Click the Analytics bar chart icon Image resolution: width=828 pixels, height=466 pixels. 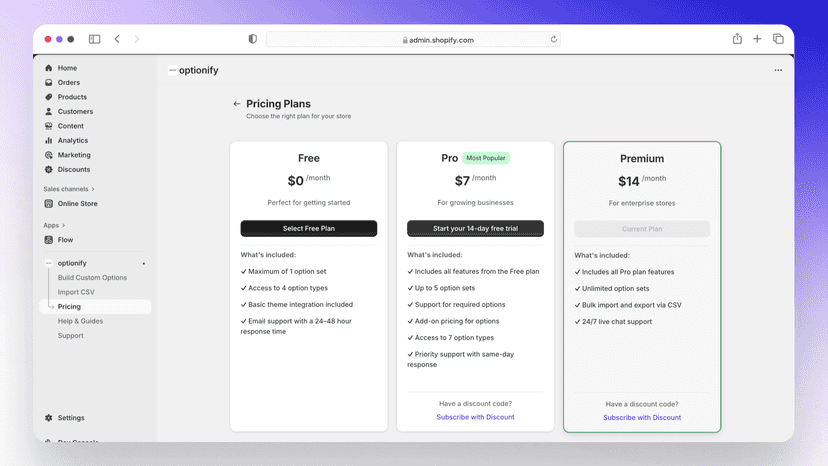[x=49, y=141]
